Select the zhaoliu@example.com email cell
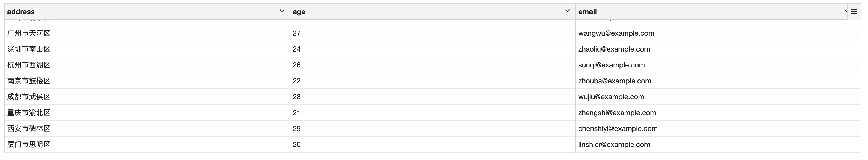Image resolution: width=868 pixels, height=160 pixels. click(614, 49)
